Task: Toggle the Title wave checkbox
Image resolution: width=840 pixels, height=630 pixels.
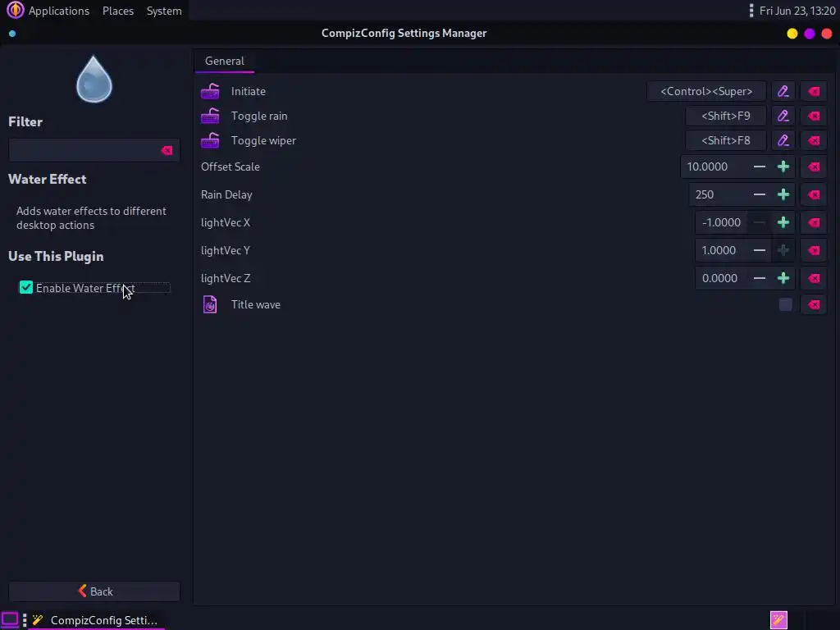Action: pos(785,304)
